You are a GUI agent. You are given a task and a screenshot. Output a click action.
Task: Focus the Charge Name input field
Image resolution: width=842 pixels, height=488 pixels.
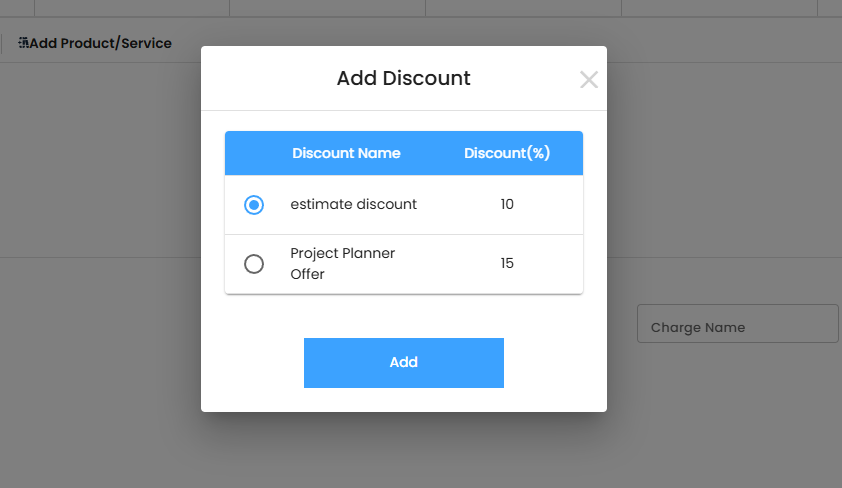tap(737, 327)
